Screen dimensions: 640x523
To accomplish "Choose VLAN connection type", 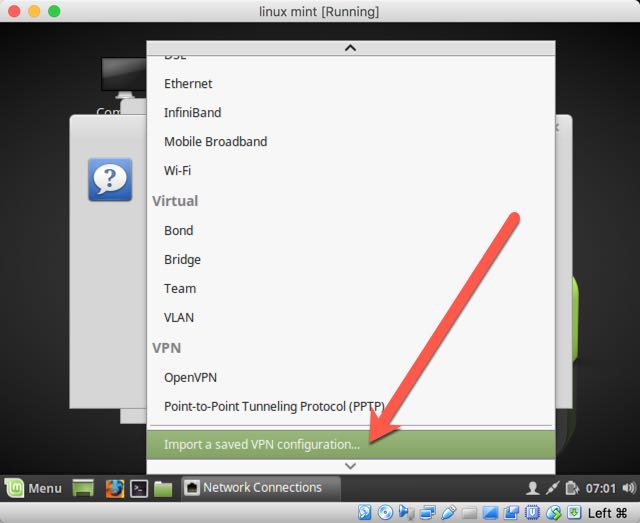I will click(351, 318).
